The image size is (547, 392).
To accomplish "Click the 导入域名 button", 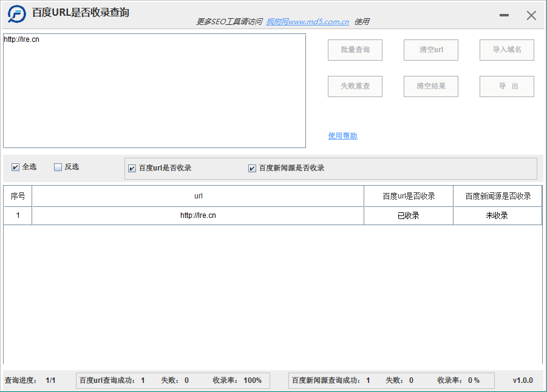I will (x=507, y=50).
